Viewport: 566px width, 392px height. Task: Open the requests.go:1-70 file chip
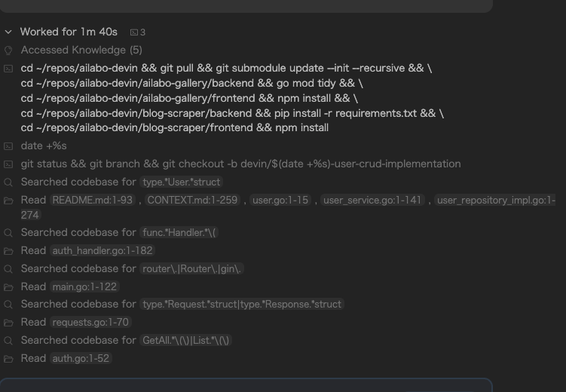click(x=90, y=322)
